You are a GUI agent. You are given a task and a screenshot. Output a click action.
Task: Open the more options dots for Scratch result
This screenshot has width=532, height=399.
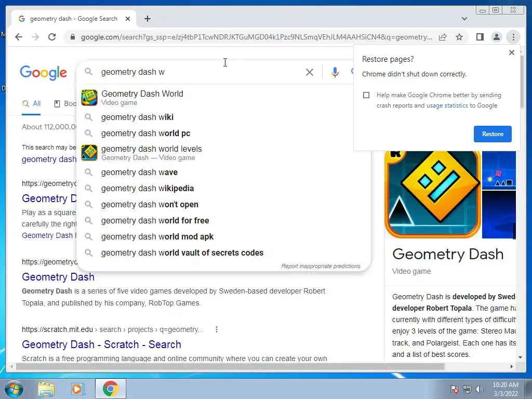[217, 329]
